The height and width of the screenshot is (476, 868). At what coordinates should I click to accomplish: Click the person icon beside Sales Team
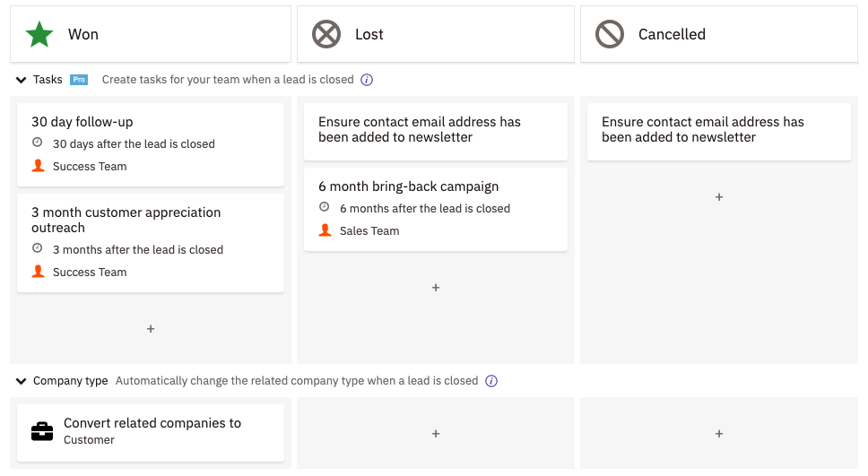(325, 230)
